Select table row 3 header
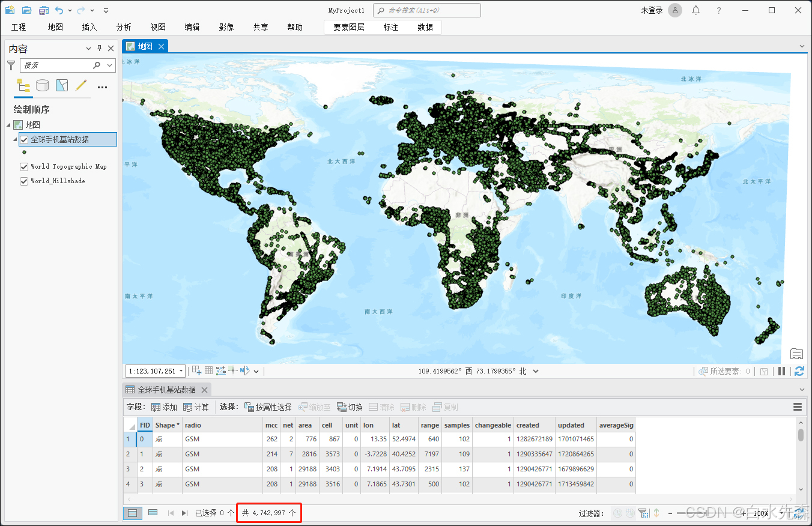 pos(130,470)
